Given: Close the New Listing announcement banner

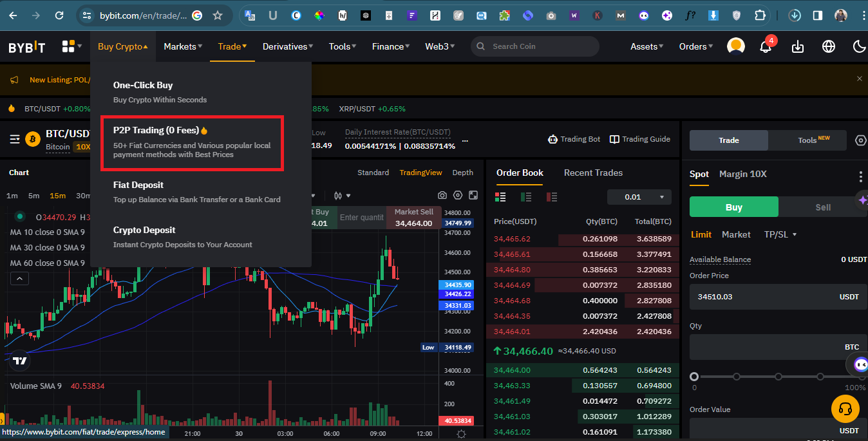Looking at the screenshot, I should pyautogui.click(x=859, y=79).
